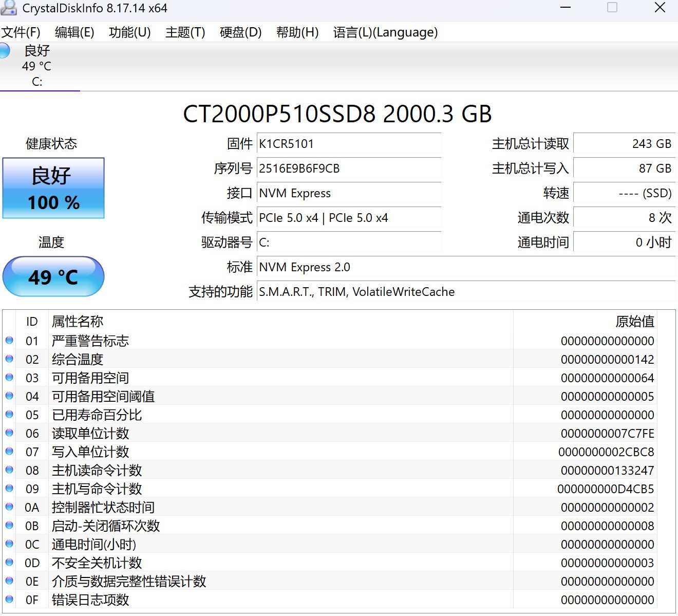Click the serial number field showing 2516E9B6F9CB
The width and height of the screenshot is (678, 616).
(349, 168)
